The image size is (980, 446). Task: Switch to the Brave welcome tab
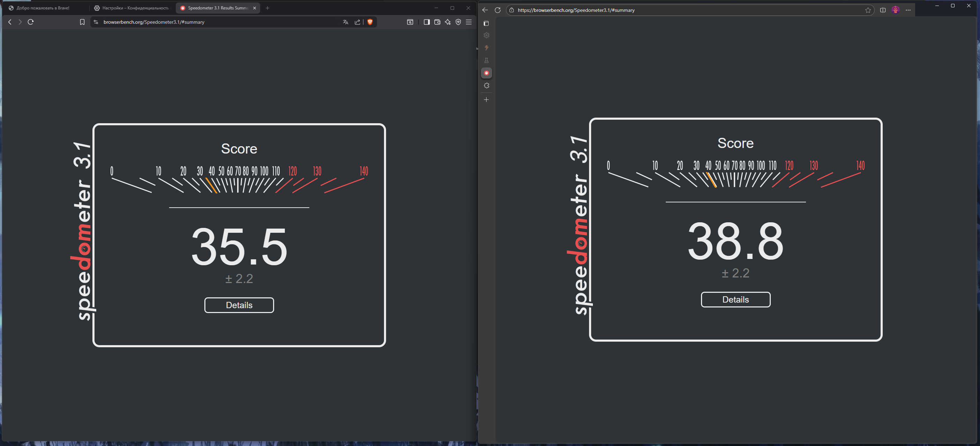coord(43,8)
